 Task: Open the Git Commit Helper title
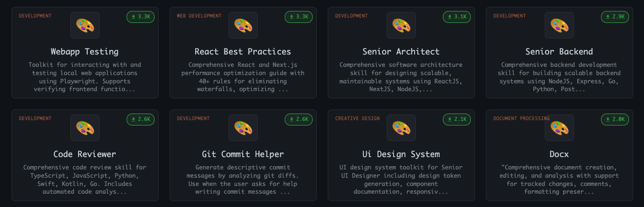[243, 154]
